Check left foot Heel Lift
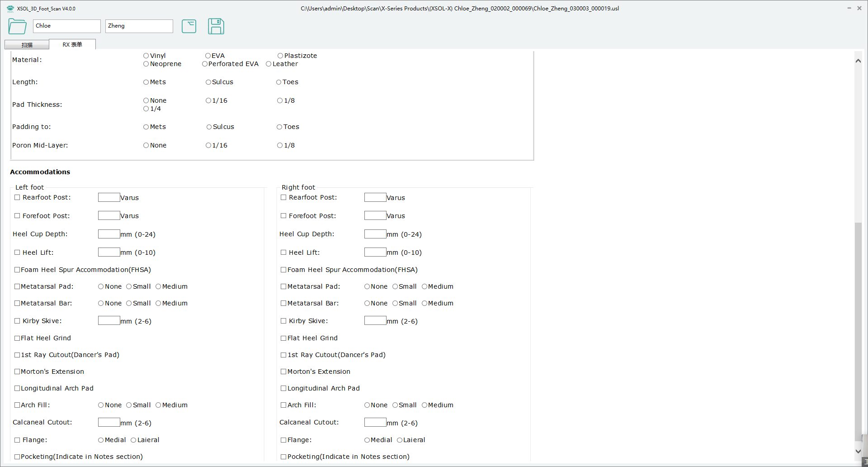 pos(17,253)
